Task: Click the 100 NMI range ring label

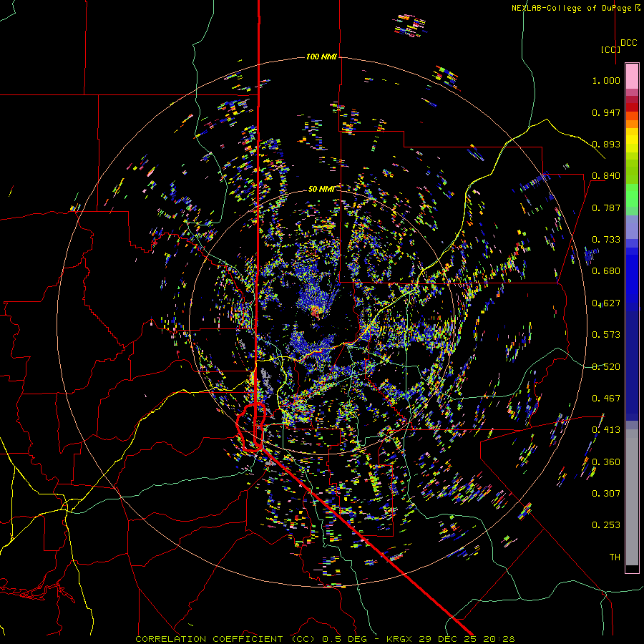Action: (x=321, y=57)
